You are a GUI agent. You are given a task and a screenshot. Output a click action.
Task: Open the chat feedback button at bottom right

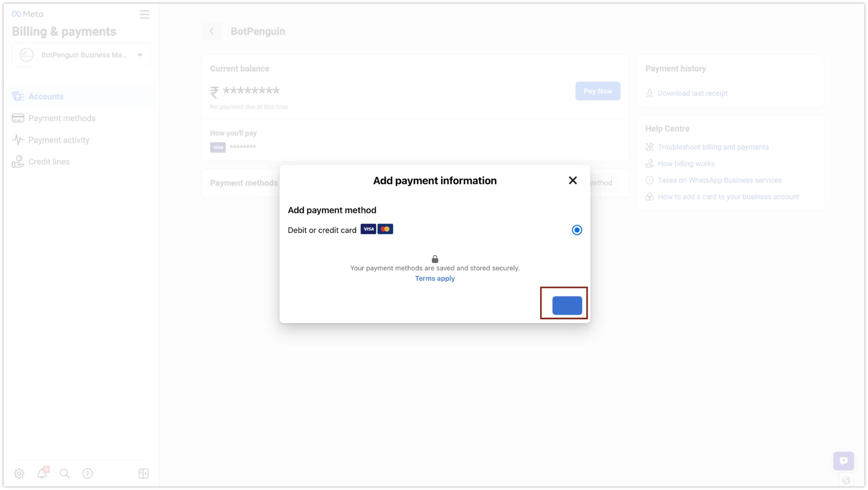[843, 461]
